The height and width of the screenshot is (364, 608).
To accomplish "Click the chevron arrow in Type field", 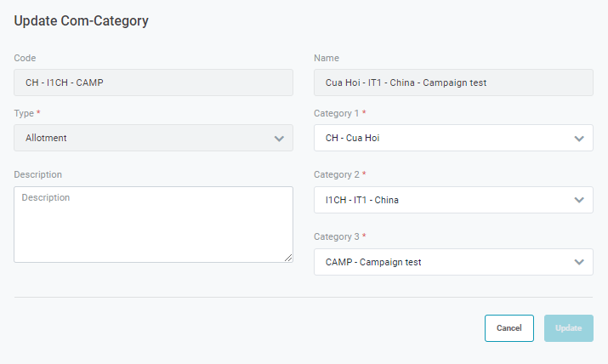I will tap(279, 138).
